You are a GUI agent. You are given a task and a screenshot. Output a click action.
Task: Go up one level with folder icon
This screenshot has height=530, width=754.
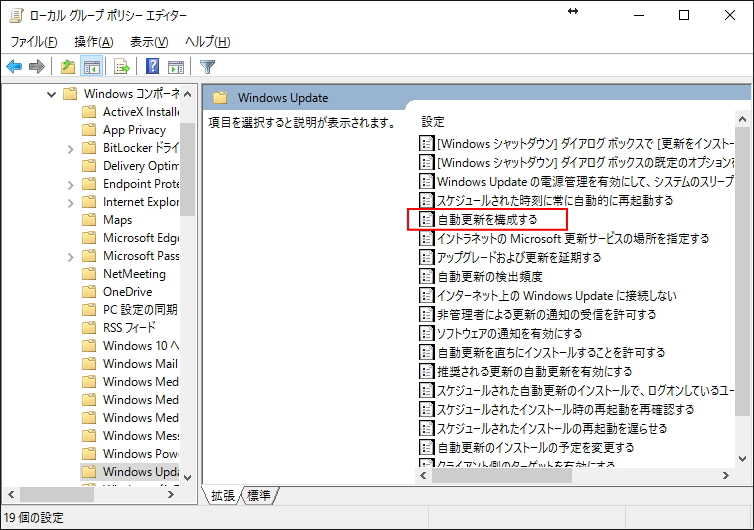[68, 66]
